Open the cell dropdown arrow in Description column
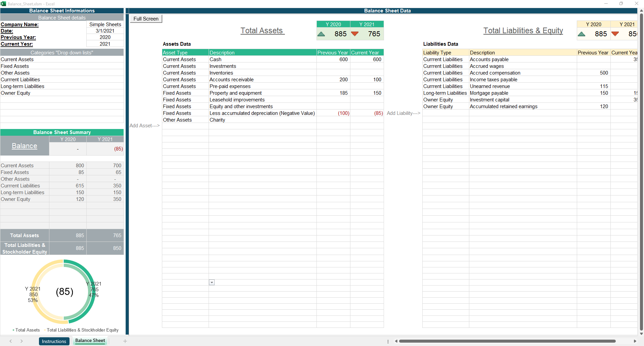 coord(212,283)
